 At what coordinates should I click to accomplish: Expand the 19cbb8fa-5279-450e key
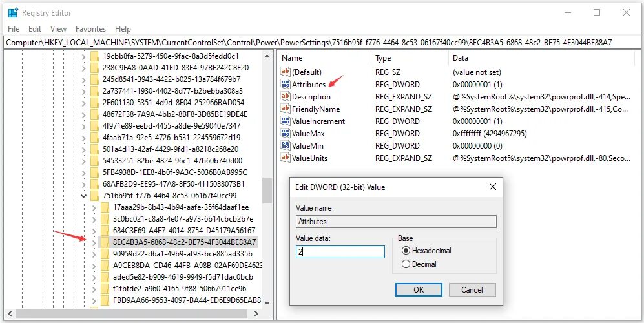pos(84,57)
